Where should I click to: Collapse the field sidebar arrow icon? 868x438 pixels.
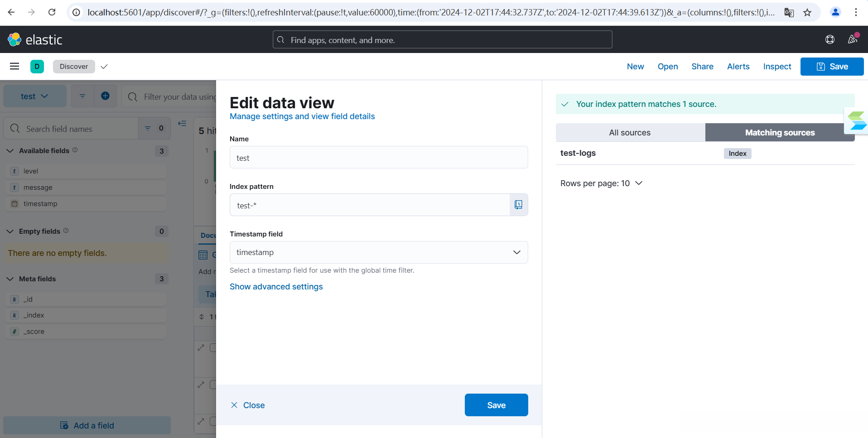pos(182,123)
